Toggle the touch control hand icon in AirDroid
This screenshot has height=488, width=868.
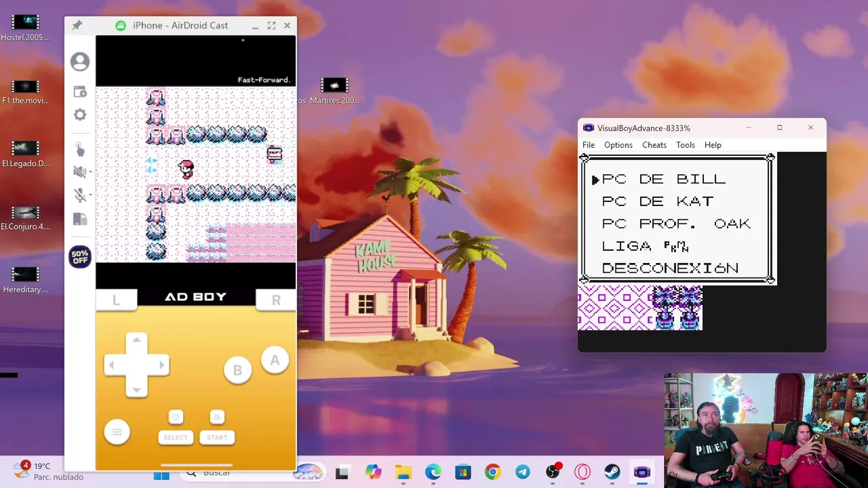(80, 149)
